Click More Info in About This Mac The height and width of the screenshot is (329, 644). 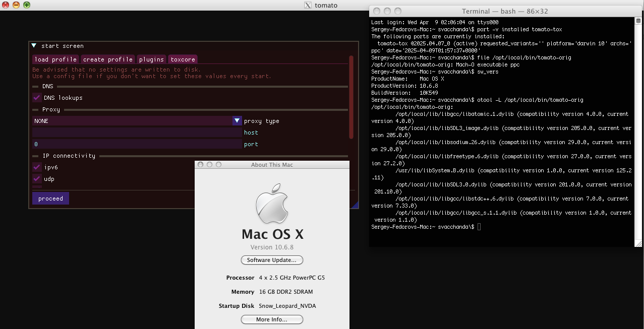pos(272,319)
